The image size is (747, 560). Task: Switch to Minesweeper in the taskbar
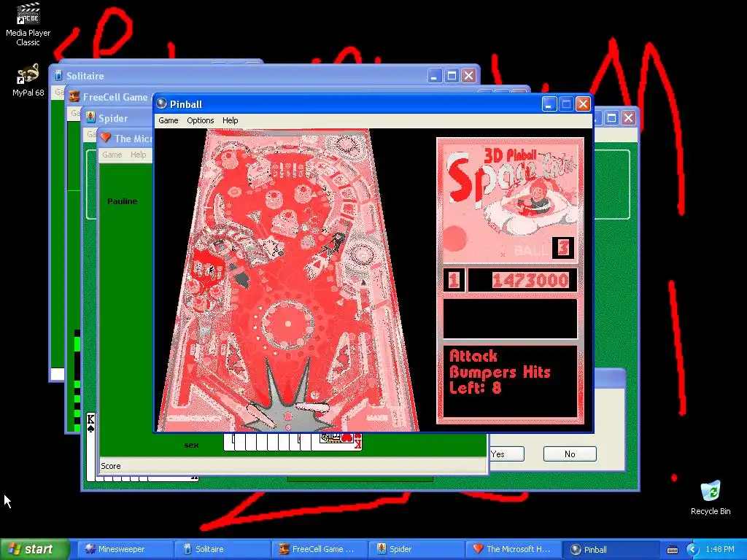tap(124, 549)
